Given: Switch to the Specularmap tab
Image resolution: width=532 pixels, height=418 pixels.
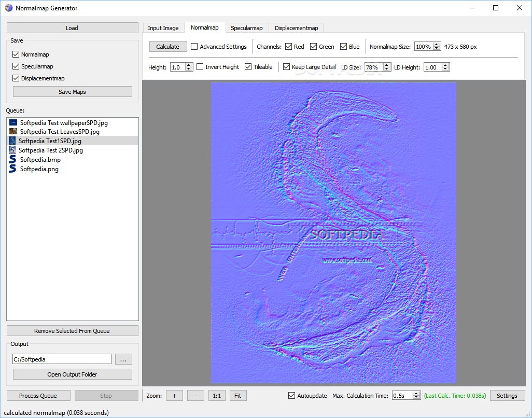Looking at the screenshot, I should click(247, 28).
